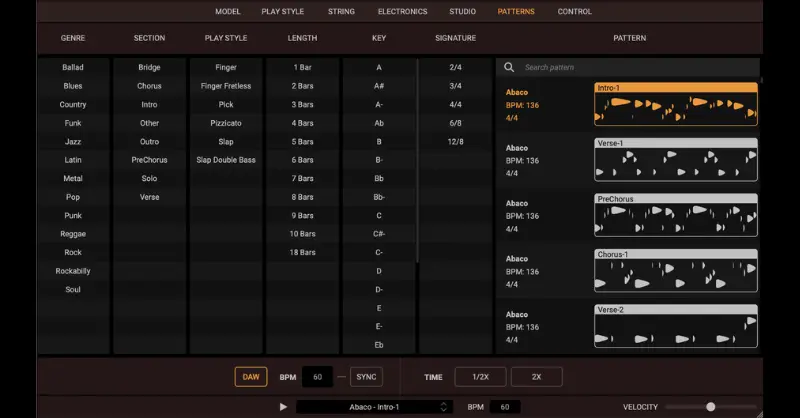Viewport: 800px width, 418px height.
Task: Click the search magnifier icon
Action: [x=509, y=67]
